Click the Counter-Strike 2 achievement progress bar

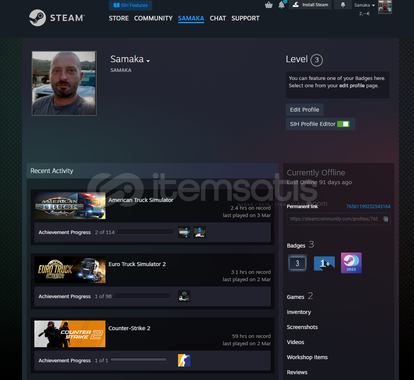tap(138, 360)
